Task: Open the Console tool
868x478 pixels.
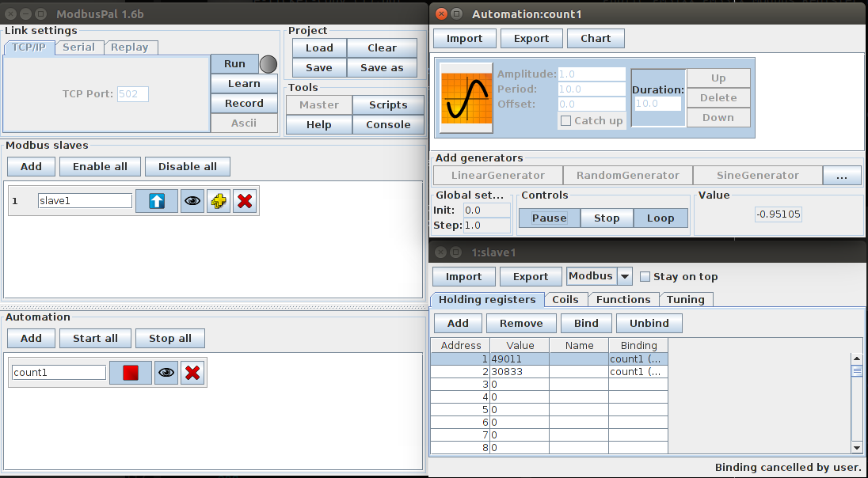Action: pos(388,124)
